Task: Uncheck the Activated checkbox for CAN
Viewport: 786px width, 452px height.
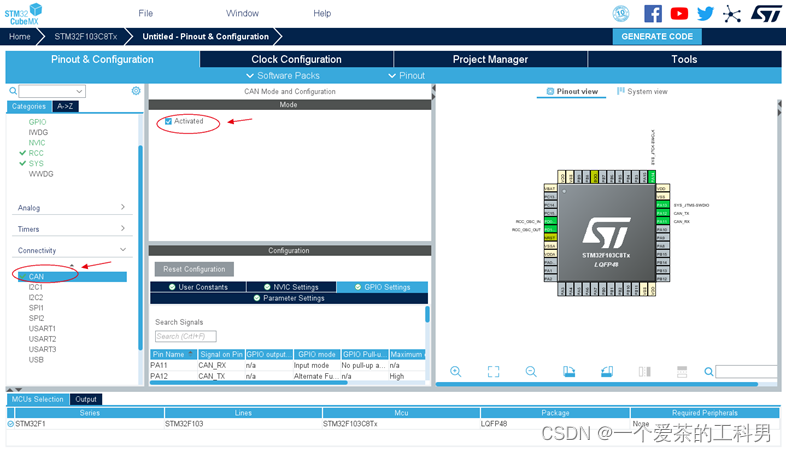Action: click(168, 121)
